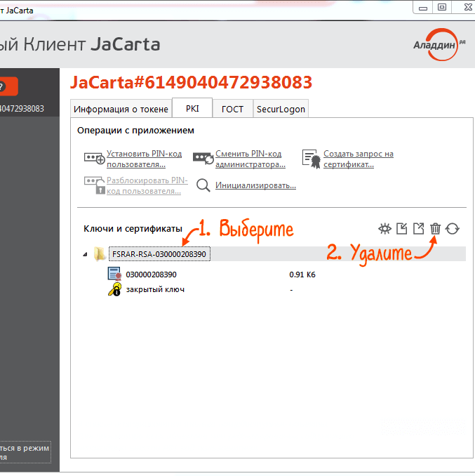Click the Initialize magnifier icon
The height and width of the screenshot is (476, 475).
(x=203, y=185)
